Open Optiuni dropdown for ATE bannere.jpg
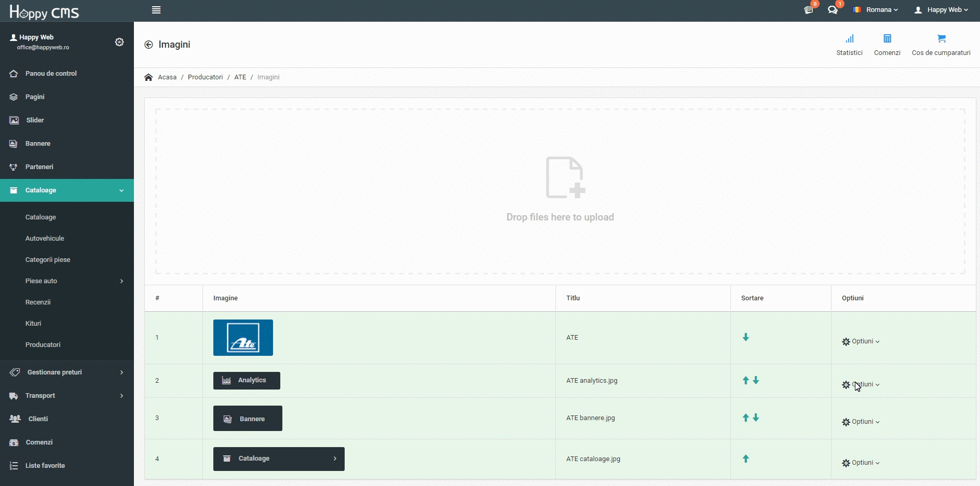Viewport: 980px width, 486px height. [x=861, y=422]
